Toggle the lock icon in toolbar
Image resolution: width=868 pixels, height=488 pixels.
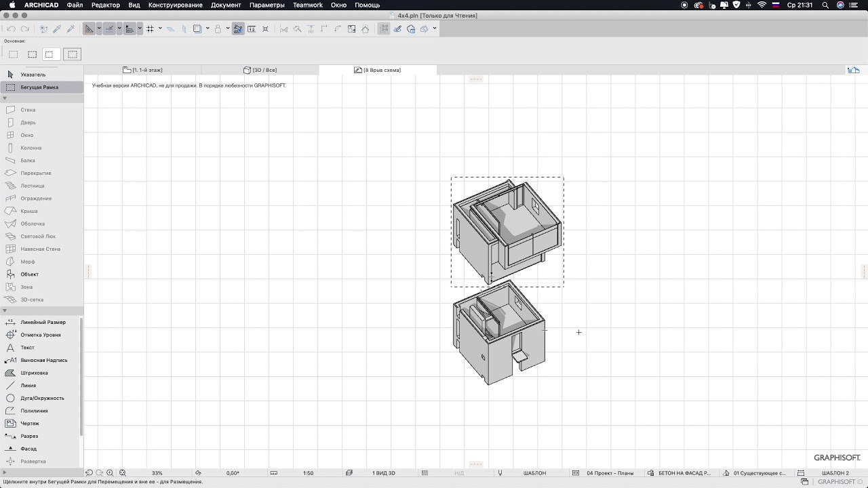218,29
